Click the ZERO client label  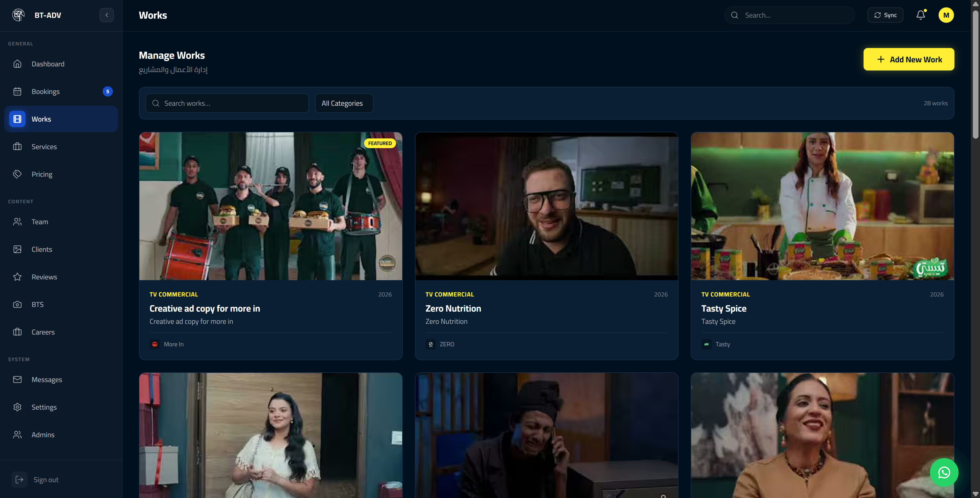(447, 344)
